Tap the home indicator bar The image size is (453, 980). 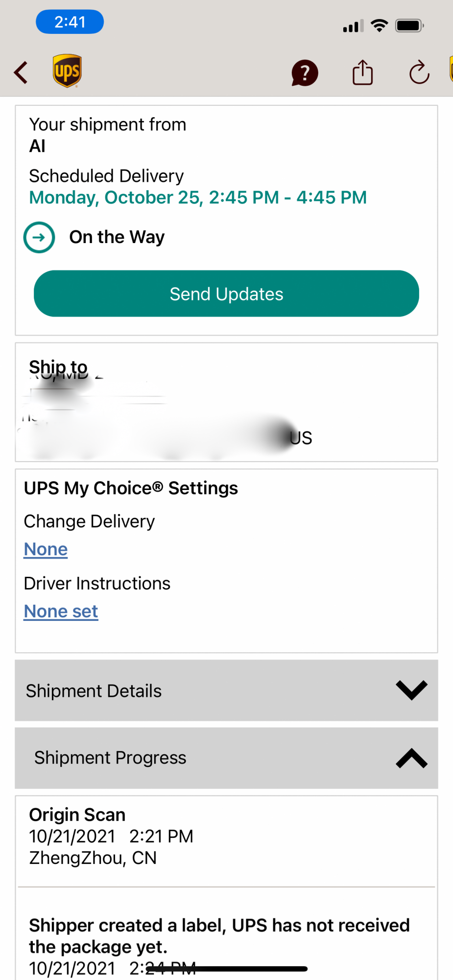click(x=226, y=969)
